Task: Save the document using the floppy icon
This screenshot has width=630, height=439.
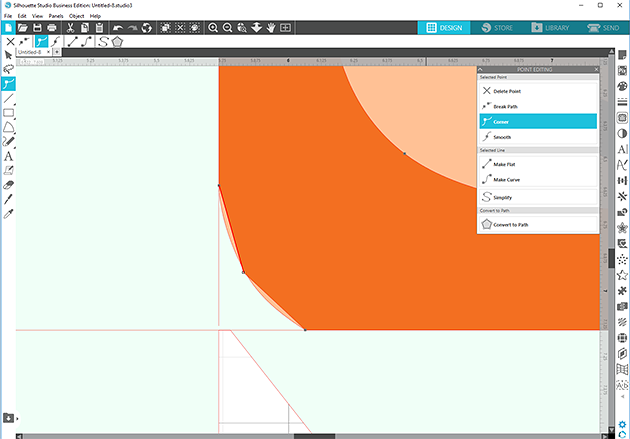Action: coord(37,28)
